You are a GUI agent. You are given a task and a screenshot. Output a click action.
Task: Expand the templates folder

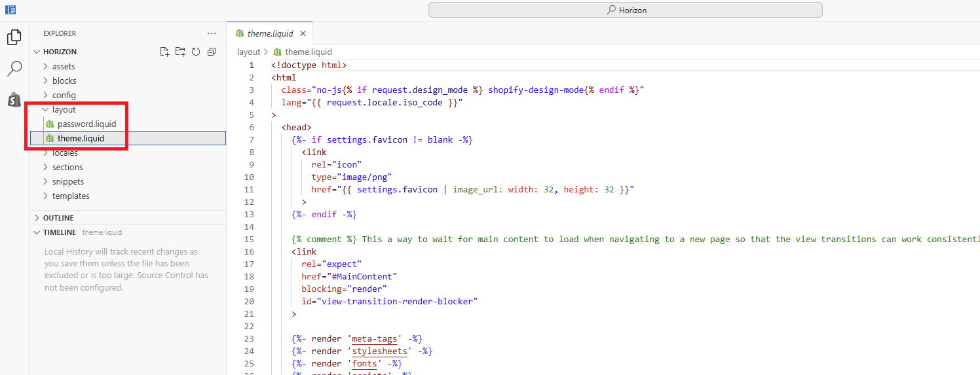[46, 196]
